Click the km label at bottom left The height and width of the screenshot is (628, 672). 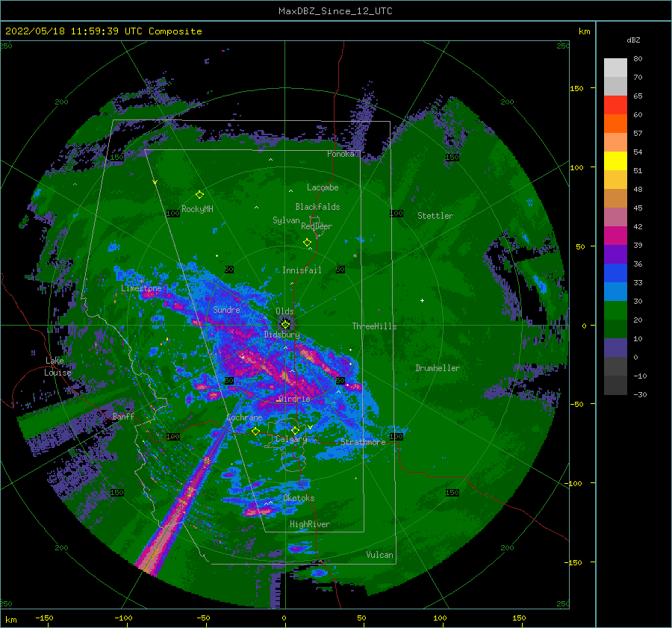[x=10, y=620]
